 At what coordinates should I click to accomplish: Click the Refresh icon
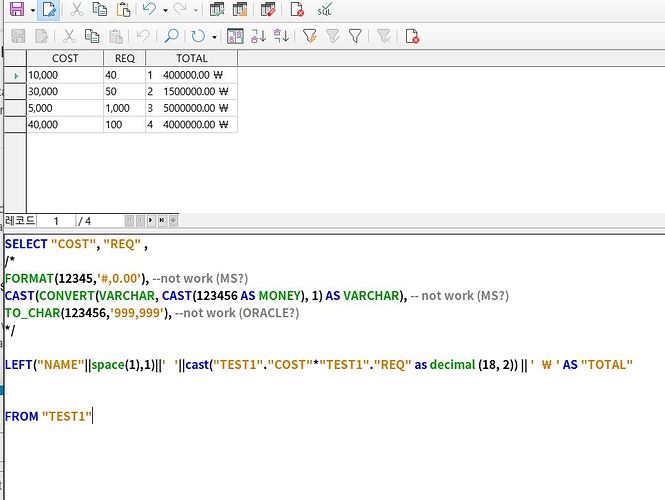(198, 36)
